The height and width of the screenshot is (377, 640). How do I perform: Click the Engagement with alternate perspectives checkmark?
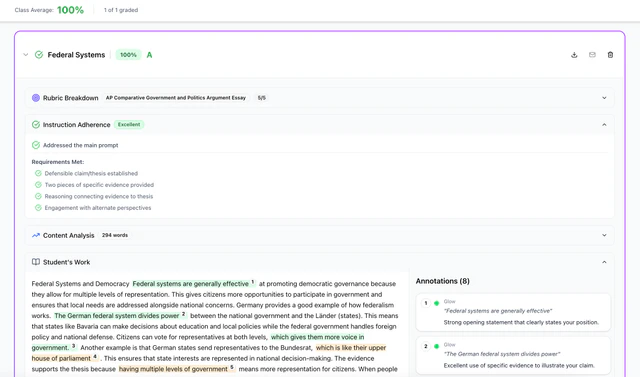click(38, 208)
